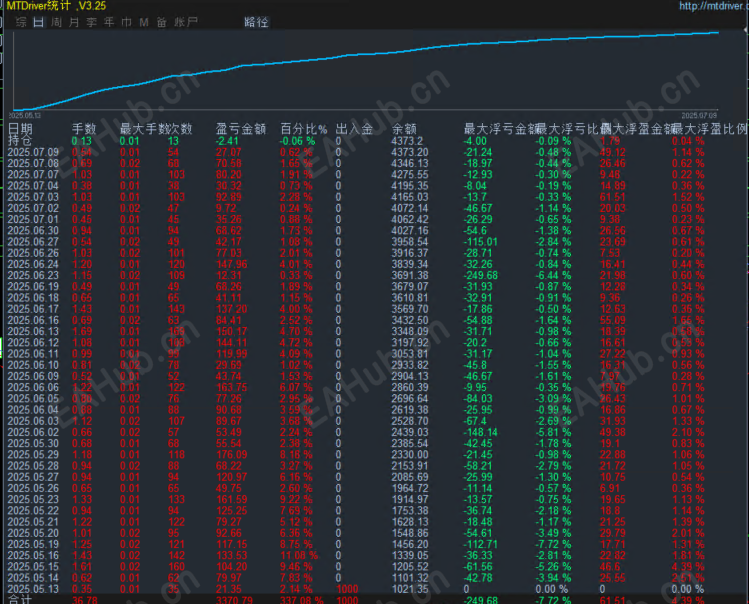
Task: Select the 2025.07.09 date row
Action: click(33, 152)
